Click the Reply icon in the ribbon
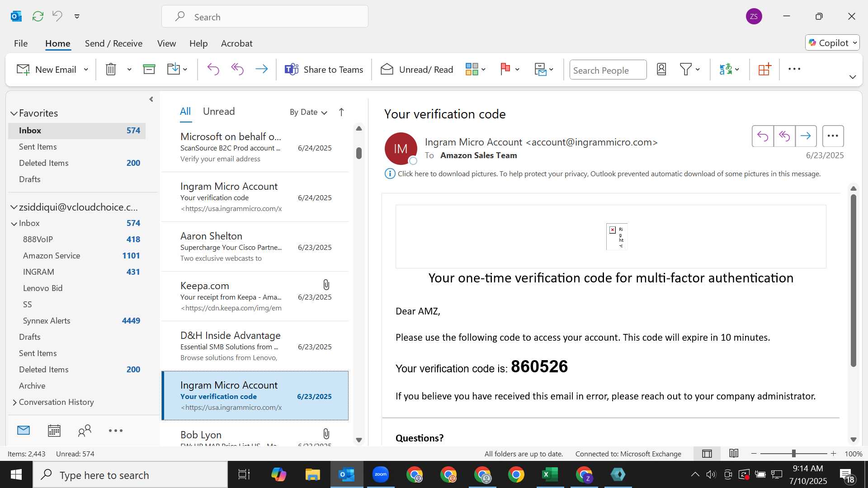This screenshot has height=488, width=868. pyautogui.click(x=213, y=69)
